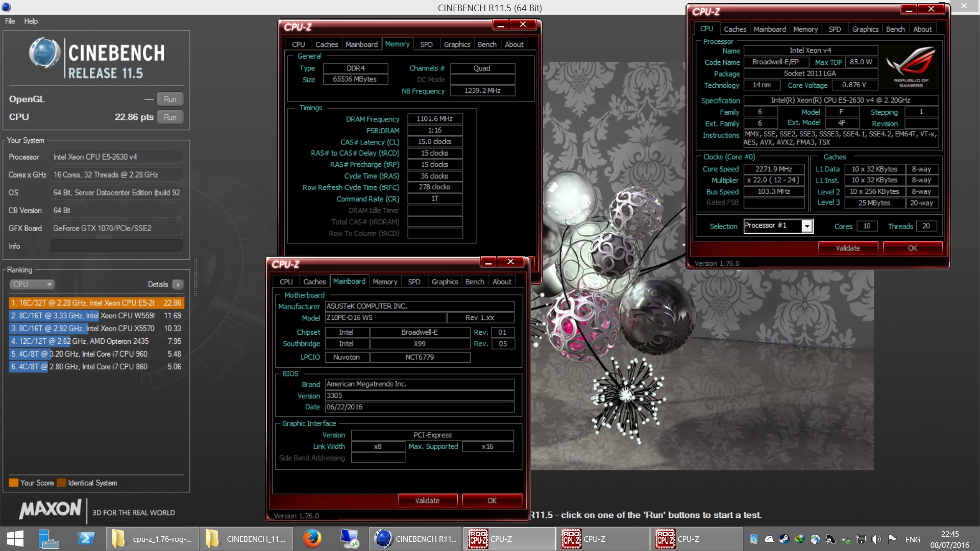Click the DRAM Frequency value 1101.6 MHz

[x=435, y=119]
